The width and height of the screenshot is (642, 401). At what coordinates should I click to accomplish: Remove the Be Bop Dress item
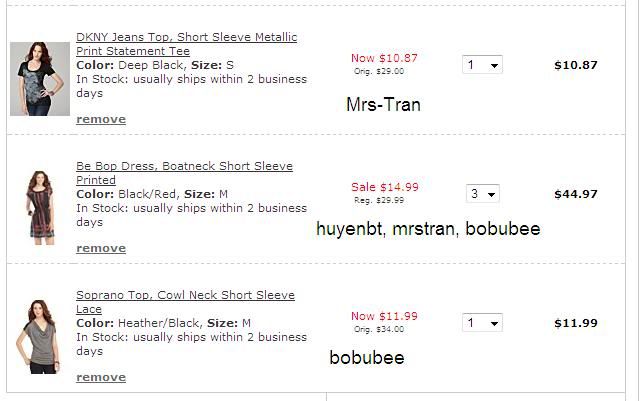tap(101, 248)
